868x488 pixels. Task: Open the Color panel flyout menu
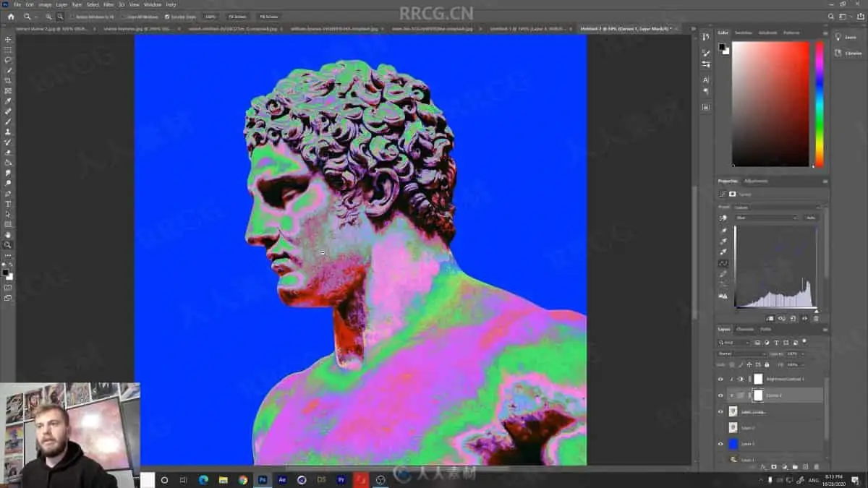[825, 33]
